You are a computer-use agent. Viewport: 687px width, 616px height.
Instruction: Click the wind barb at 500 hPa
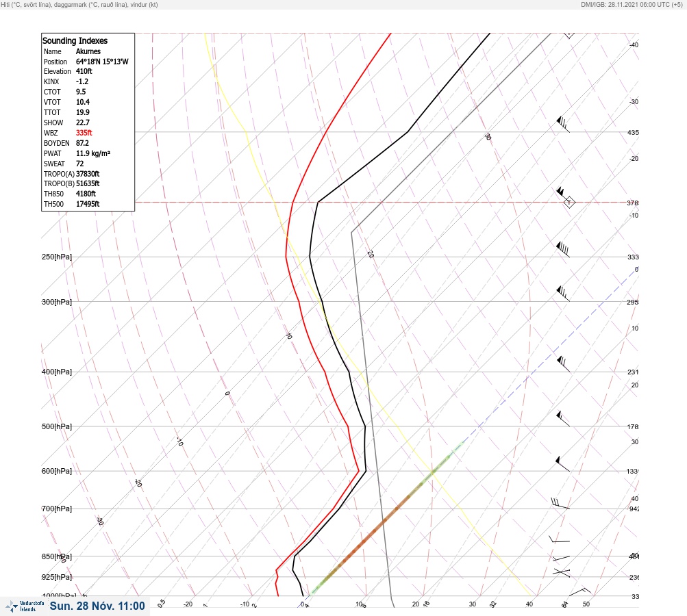click(x=563, y=419)
